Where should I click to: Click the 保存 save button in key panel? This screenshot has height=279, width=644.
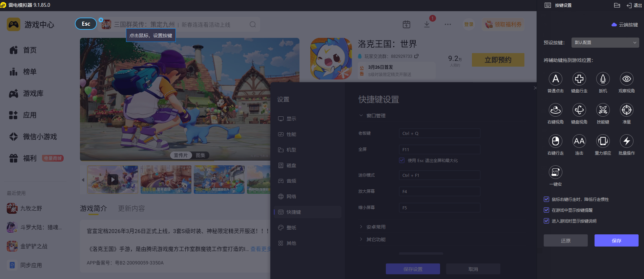(x=617, y=240)
